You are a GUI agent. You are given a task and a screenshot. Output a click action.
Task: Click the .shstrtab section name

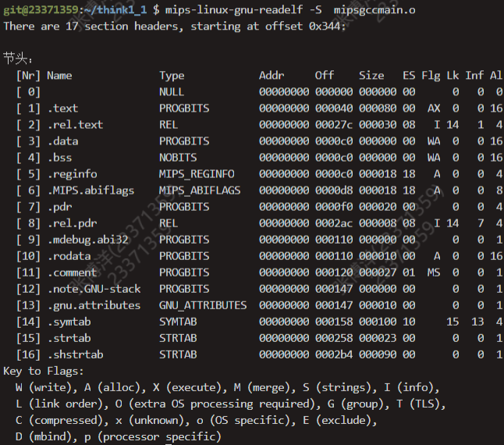pyautogui.click(x=75, y=354)
